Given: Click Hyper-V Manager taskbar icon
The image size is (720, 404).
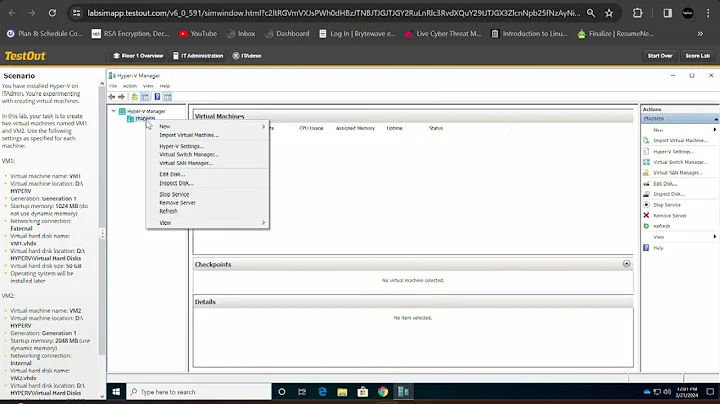Looking at the screenshot, I should coord(403,392).
